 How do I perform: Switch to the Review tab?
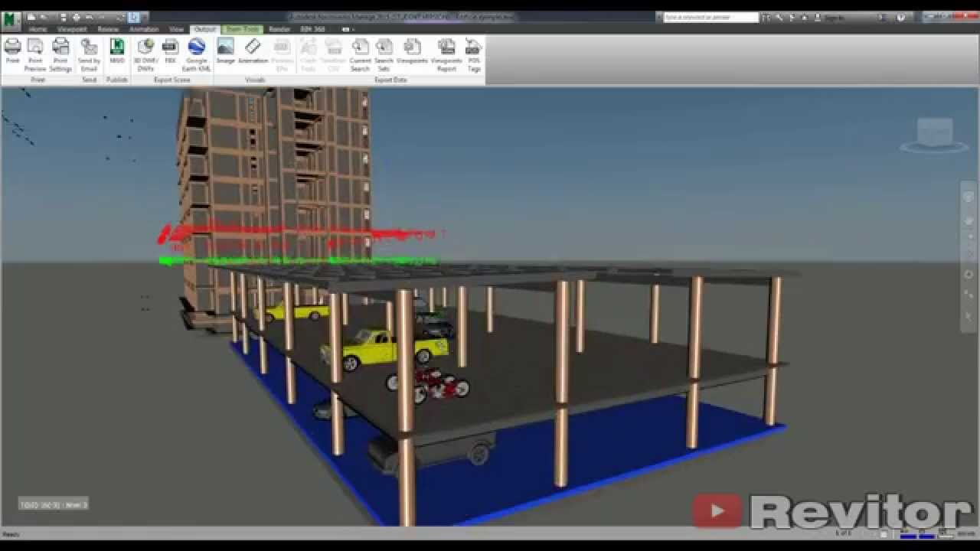click(108, 29)
